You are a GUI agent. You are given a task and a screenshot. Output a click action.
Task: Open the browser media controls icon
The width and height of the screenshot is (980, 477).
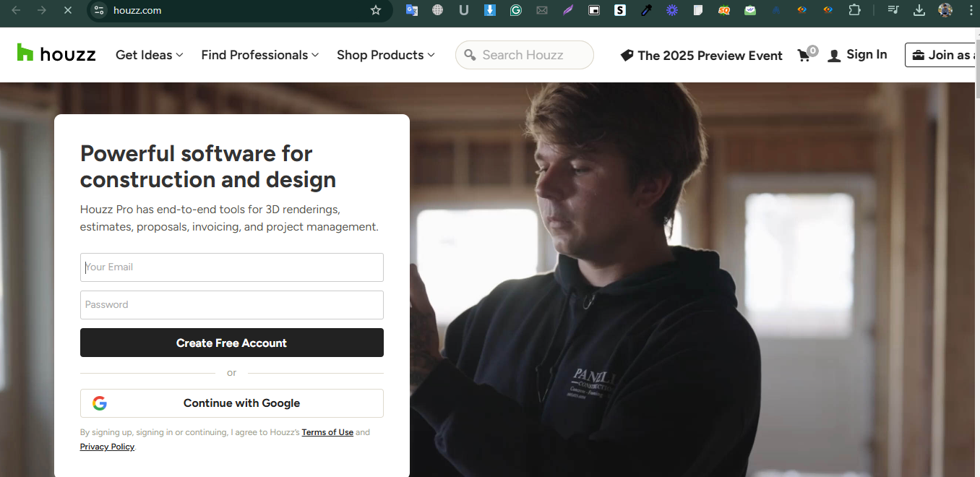(x=893, y=10)
